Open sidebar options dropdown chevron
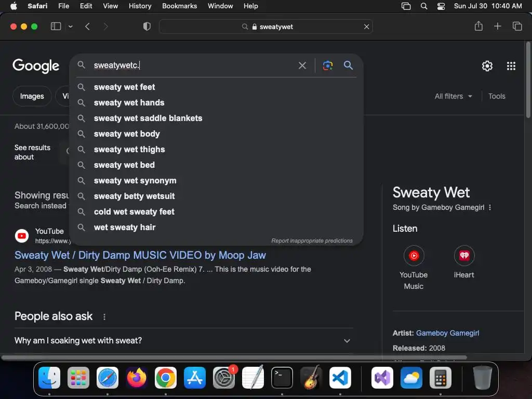The width and height of the screenshot is (532, 399). pyautogui.click(x=70, y=26)
